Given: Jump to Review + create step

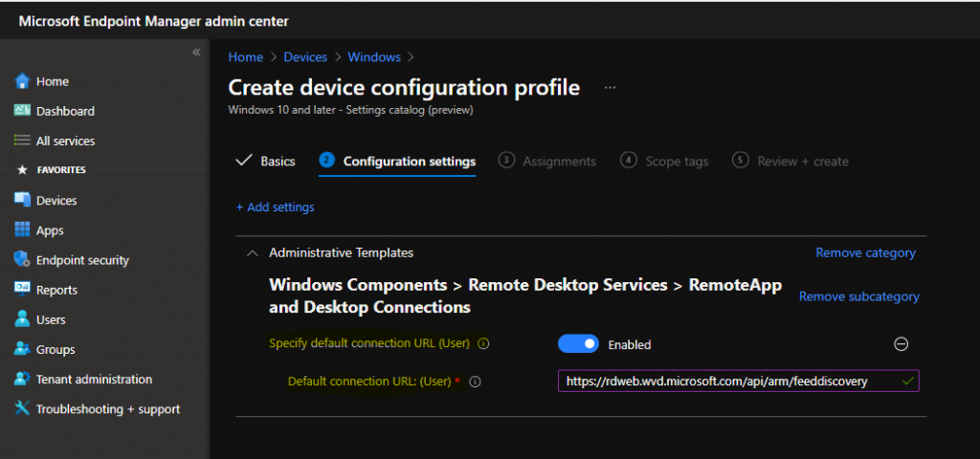Looking at the screenshot, I should click(791, 161).
